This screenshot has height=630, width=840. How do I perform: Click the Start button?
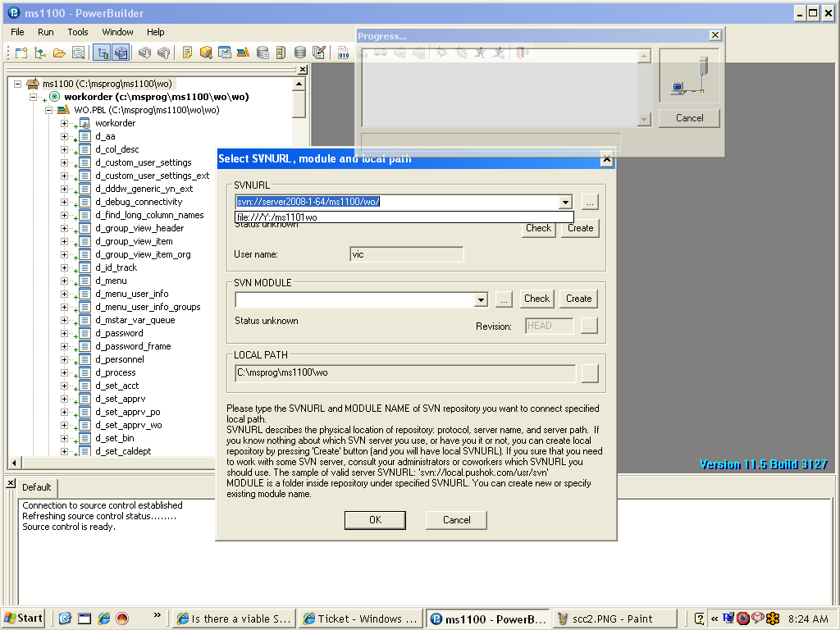click(x=23, y=619)
